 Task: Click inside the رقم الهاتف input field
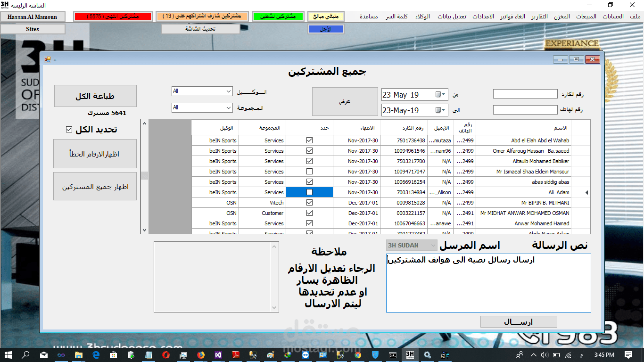point(525,109)
